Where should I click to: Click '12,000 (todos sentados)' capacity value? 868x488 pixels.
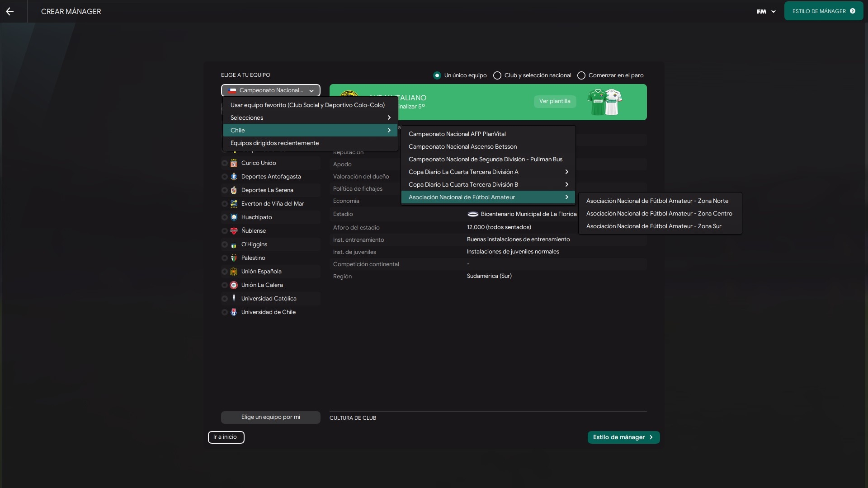(x=499, y=227)
